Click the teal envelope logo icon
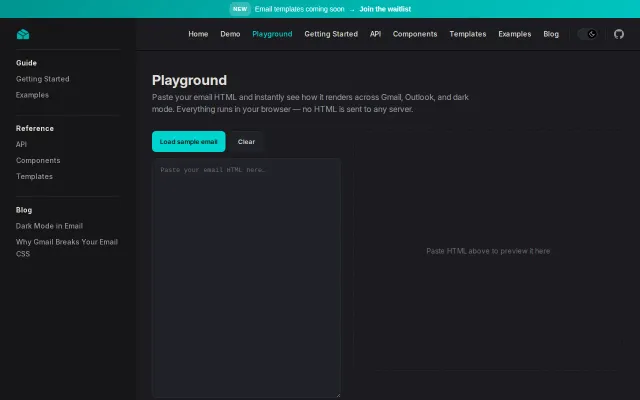The width and height of the screenshot is (640, 400). tap(23, 34)
